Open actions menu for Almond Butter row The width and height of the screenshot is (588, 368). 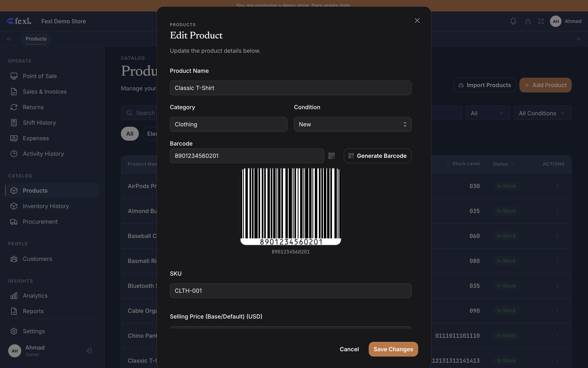(557, 211)
